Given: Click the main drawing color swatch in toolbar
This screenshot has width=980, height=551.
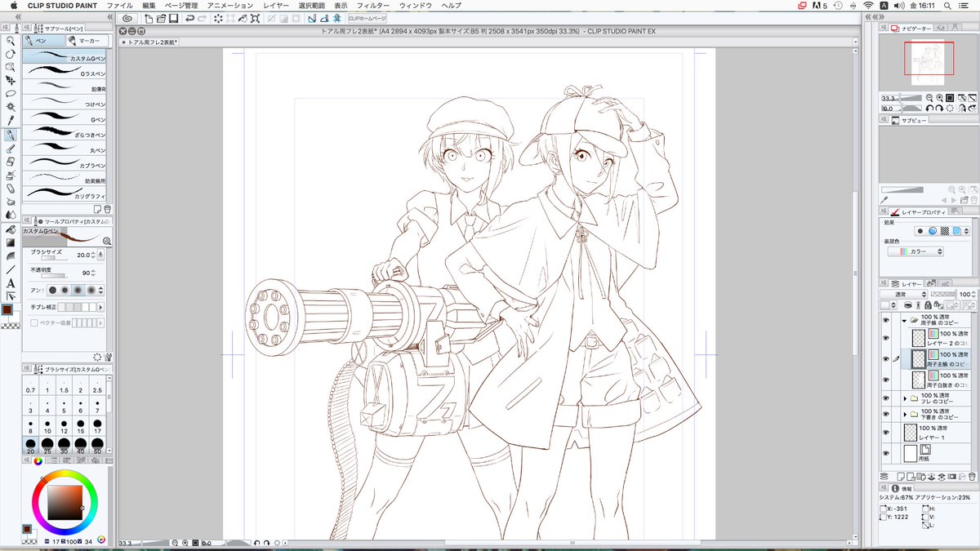Looking at the screenshot, I should click(x=7, y=309).
